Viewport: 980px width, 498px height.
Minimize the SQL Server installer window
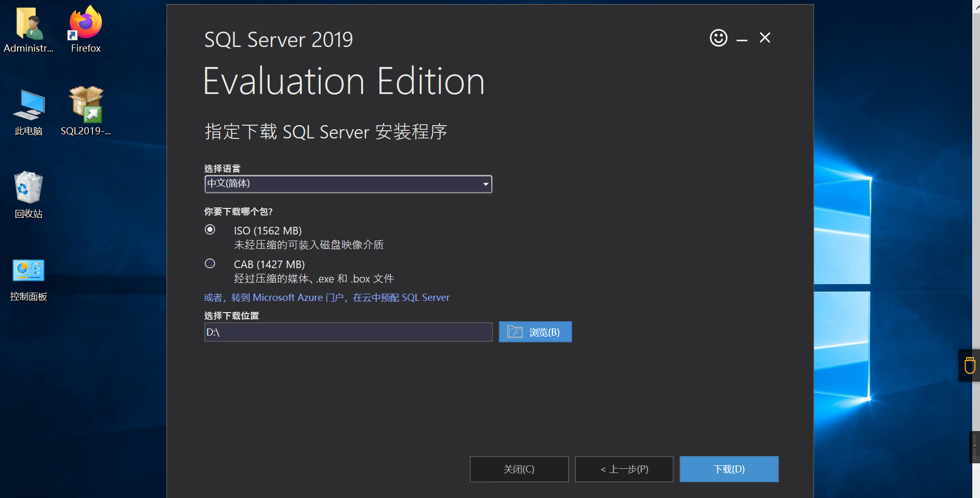[742, 39]
